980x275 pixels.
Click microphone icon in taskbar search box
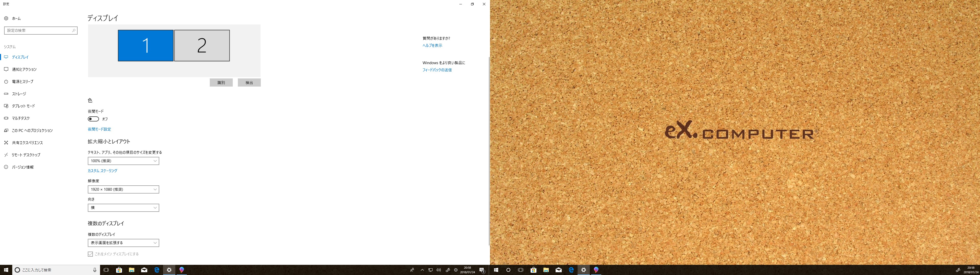tap(95, 270)
